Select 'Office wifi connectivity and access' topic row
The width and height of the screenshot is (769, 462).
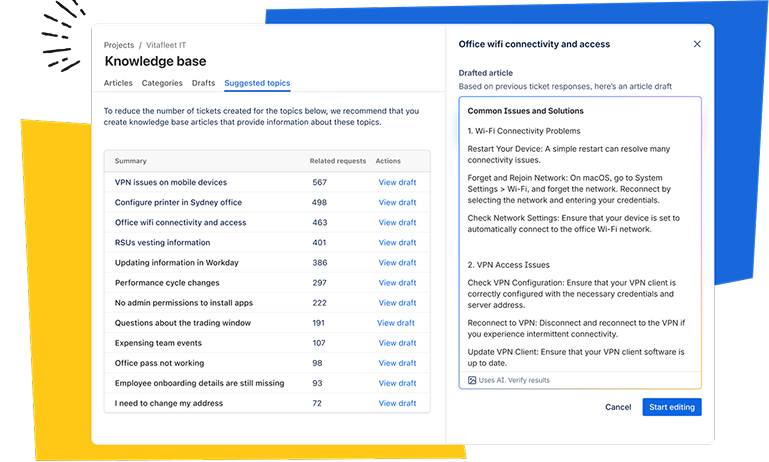pos(180,223)
